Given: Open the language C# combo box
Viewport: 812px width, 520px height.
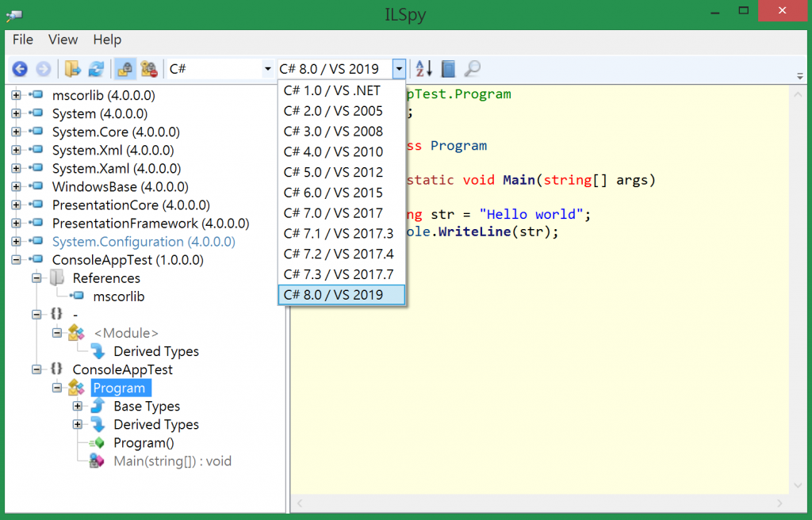Looking at the screenshot, I should coord(220,69).
